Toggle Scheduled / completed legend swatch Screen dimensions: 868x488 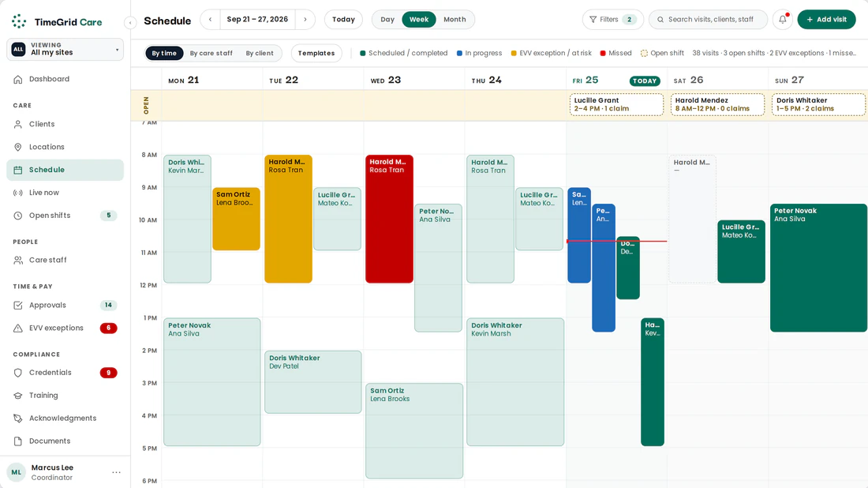363,53
